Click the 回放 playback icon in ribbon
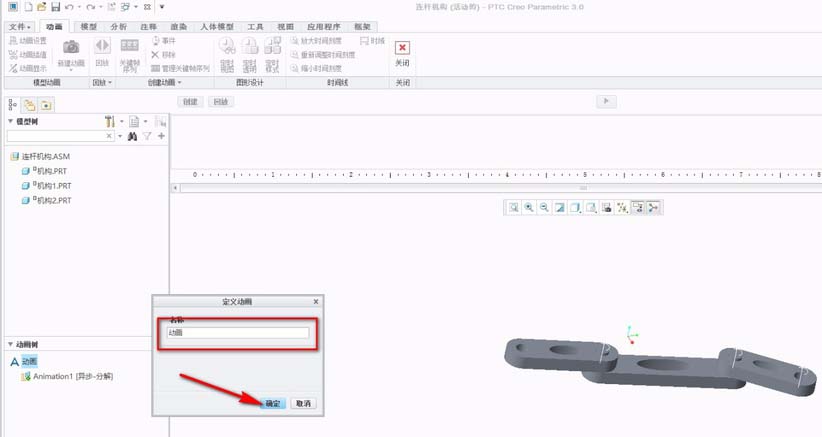Viewport: 822px width, 437px height. click(102, 46)
